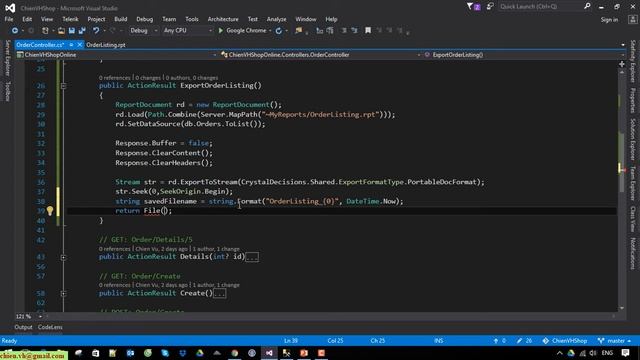The image size is (640, 360).
Task: Click the browser Refresh toolbar icon
Action: (279, 31)
